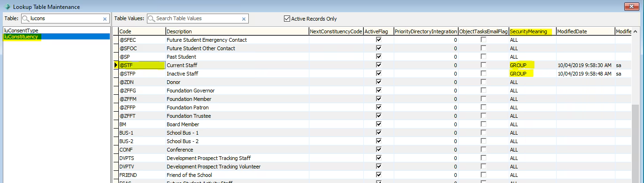
Task: Toggle ActiveFlag for Friend of the School
Action: tap(379, 175)
